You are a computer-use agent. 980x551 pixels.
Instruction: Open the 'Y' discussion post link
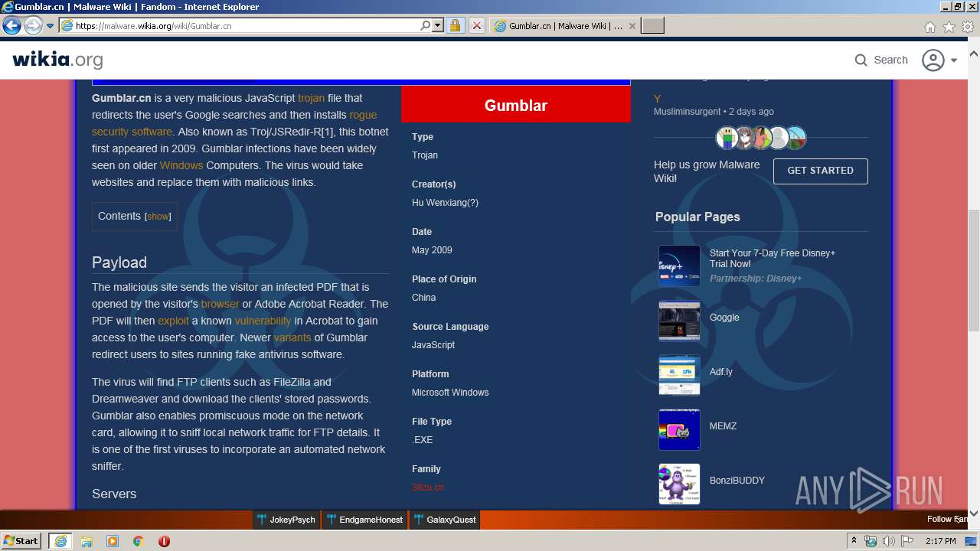click(x=657, y=99)
